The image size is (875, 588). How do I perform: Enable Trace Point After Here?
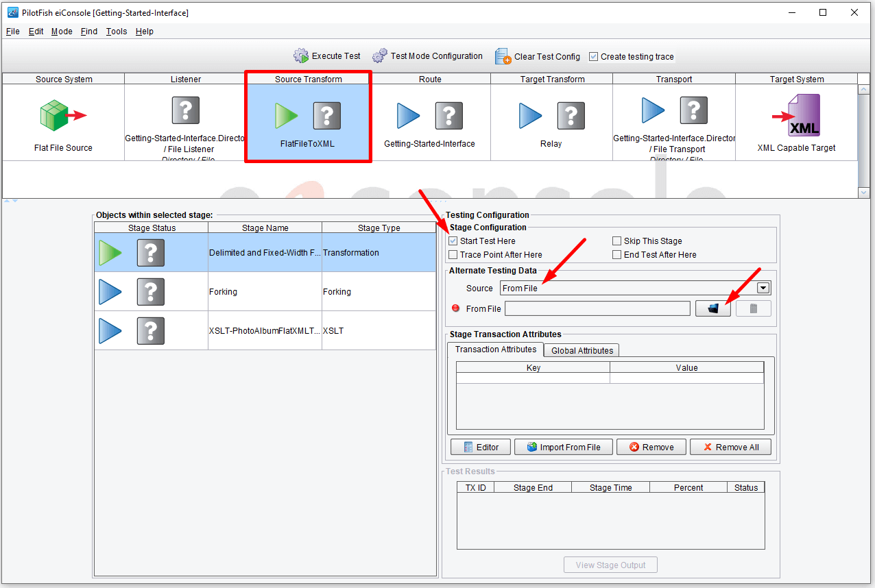pos(453,255)
